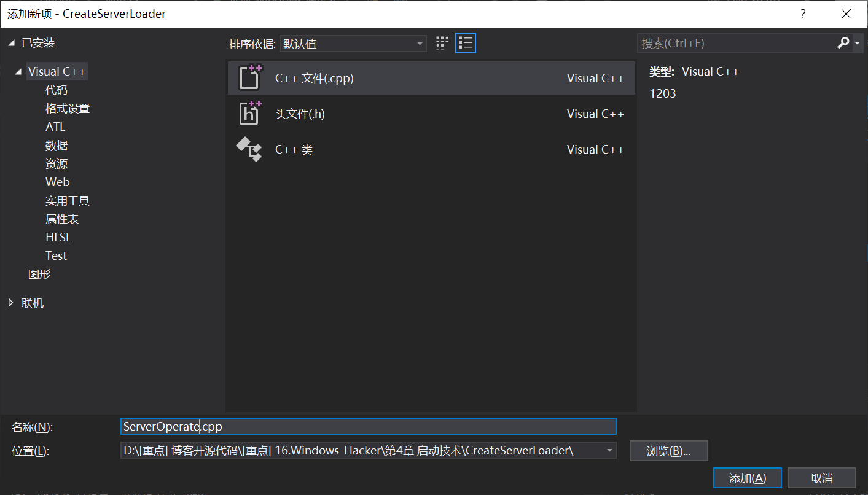Click the 已安装 label
Viewport: 868px width, 495px height.
pos(38,43)
